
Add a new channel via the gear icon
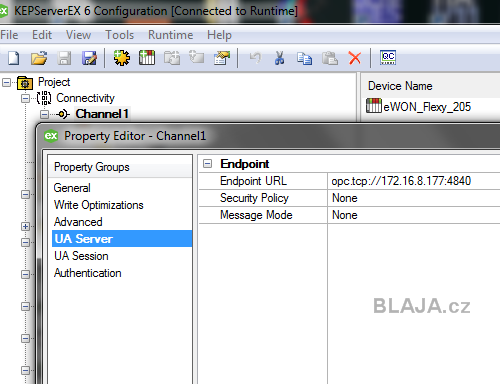[122, 58]
